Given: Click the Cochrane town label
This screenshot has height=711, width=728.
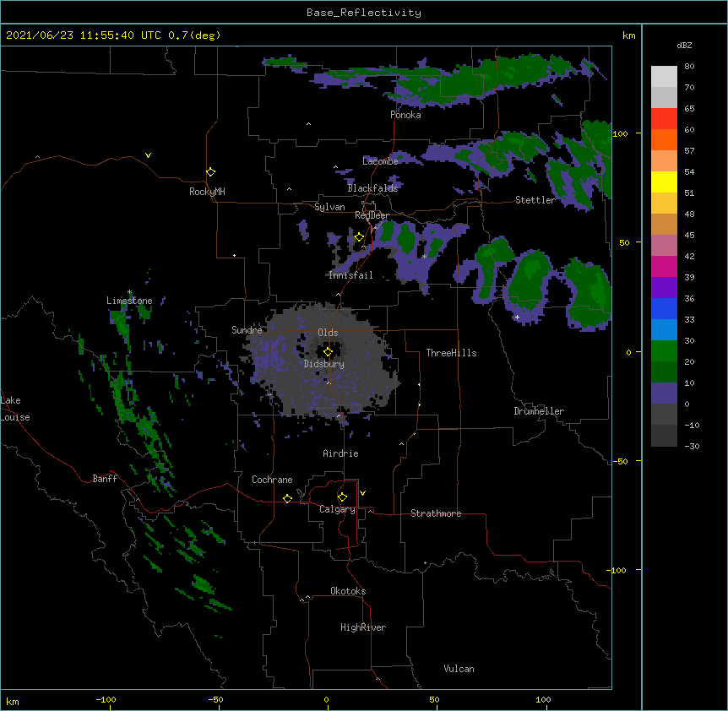Looking at the screenshot, I should pyautogui.click(x=272, y=480).
